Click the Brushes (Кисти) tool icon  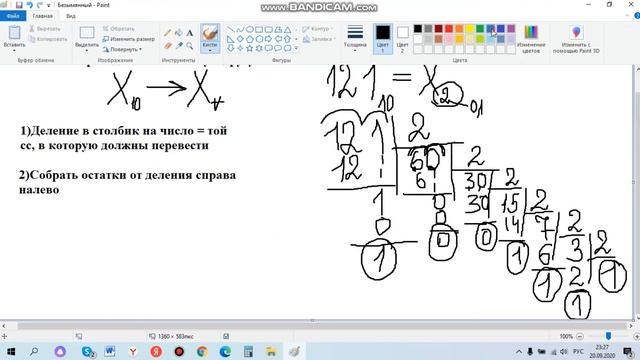point(210,33)
